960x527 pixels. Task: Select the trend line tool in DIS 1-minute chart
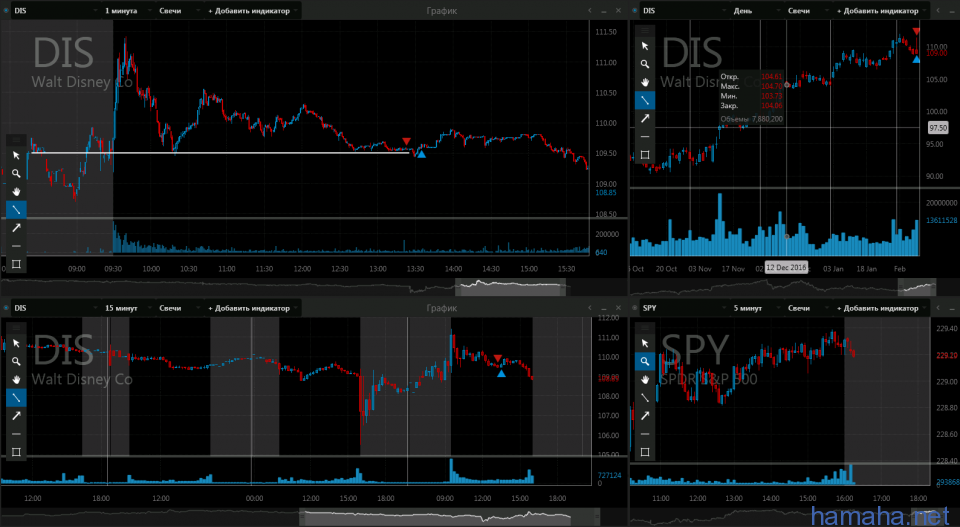click(17, 210)
